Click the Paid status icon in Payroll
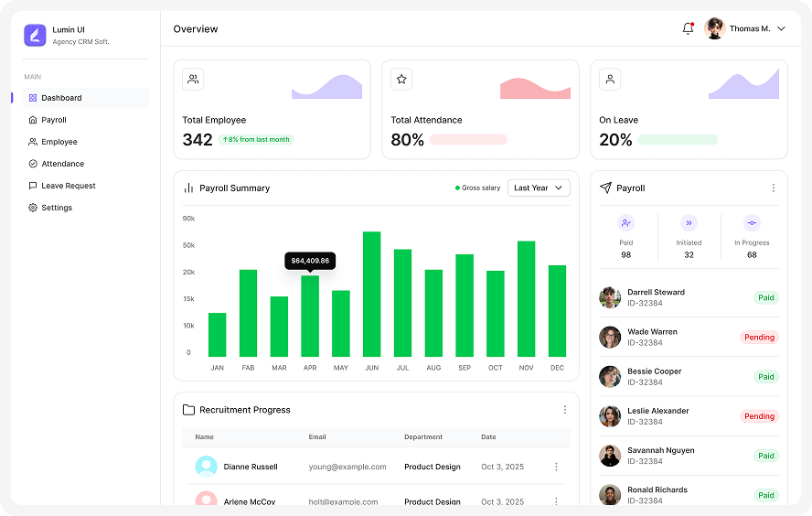Image resolution: width=812 pixels, height=516 pixels. point(625,222)
